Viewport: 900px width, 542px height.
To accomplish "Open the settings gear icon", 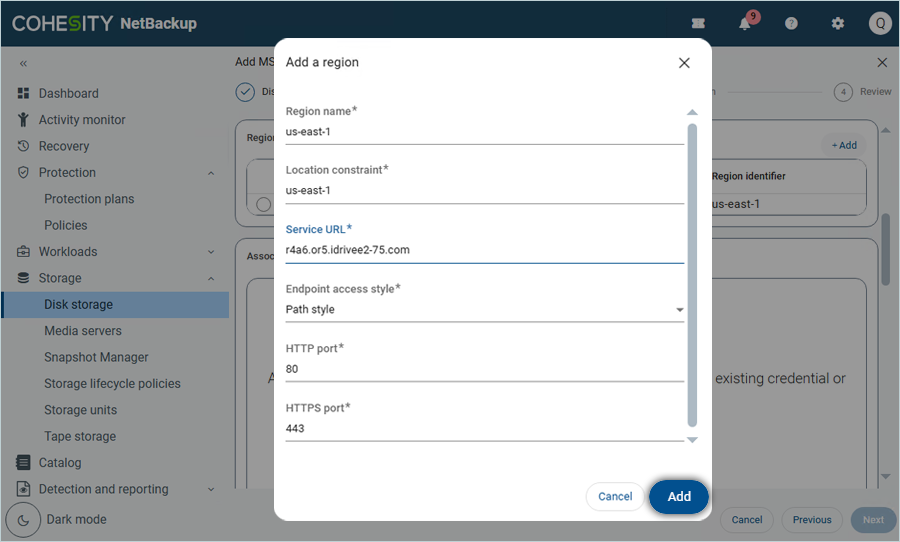I will pos(838,24).
